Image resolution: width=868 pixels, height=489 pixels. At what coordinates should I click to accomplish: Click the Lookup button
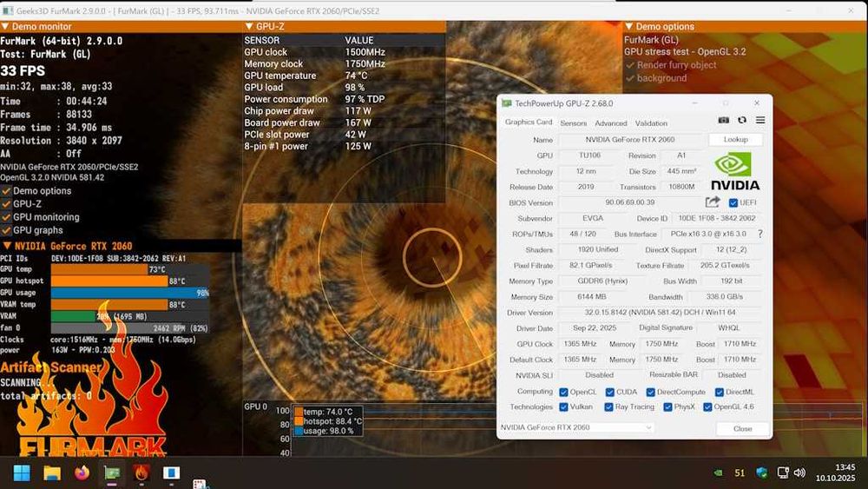click(735, 140)
